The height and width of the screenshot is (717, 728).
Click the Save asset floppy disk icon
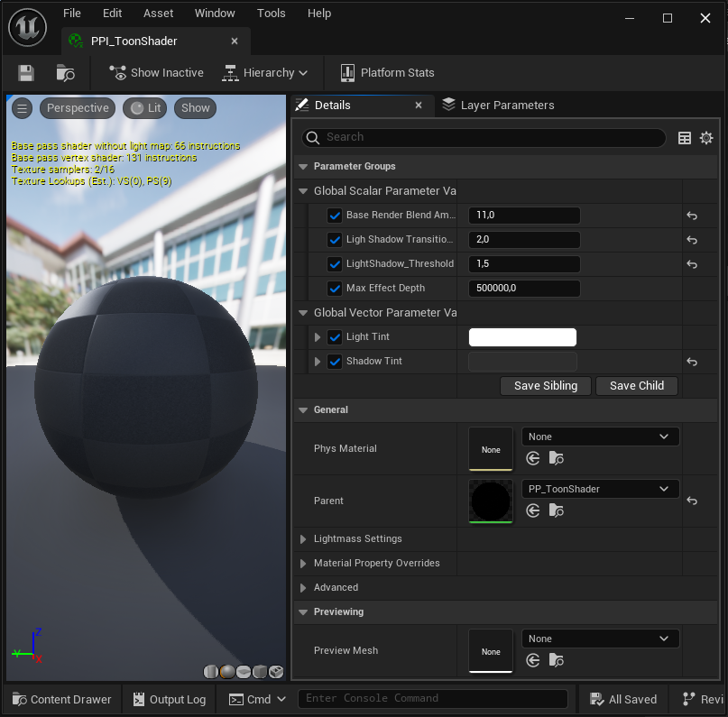pos(26,73)
